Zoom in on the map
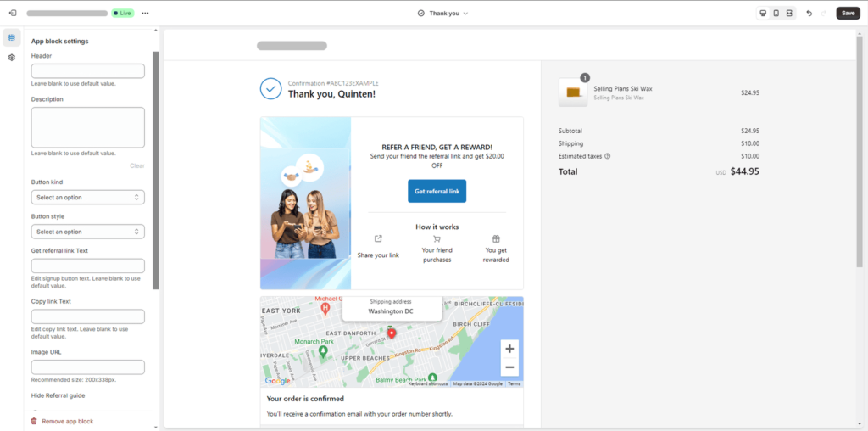This screenshot has height=431, width=868. (x=509, y=349)
